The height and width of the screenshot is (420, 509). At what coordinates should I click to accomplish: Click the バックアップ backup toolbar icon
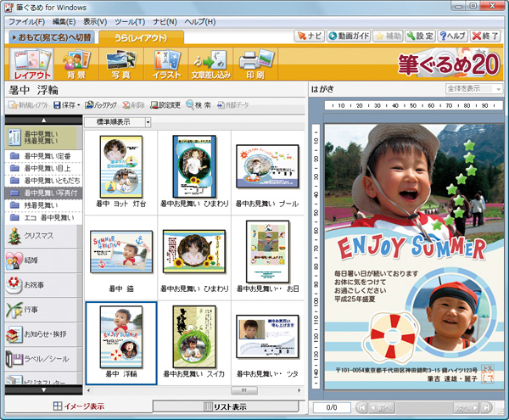[x=100, y=105]
